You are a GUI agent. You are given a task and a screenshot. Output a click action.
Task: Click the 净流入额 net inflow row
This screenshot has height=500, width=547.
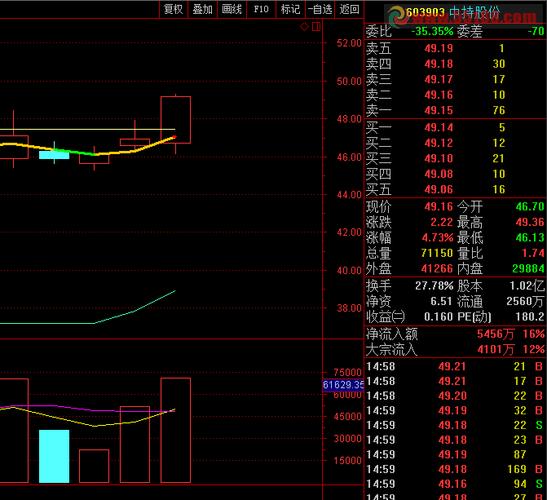pyautogui.click(x=455, y=334)
